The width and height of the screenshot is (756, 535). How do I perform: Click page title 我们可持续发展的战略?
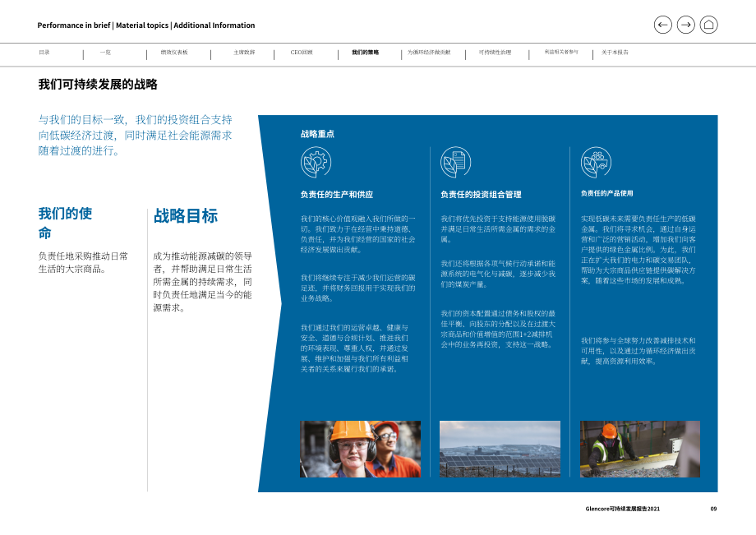98,85
